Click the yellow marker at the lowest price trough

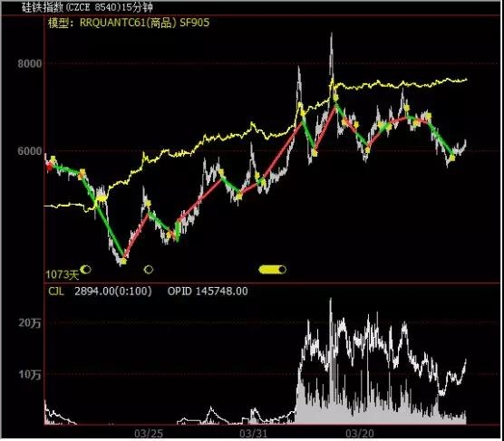click(x=123, y=261)
